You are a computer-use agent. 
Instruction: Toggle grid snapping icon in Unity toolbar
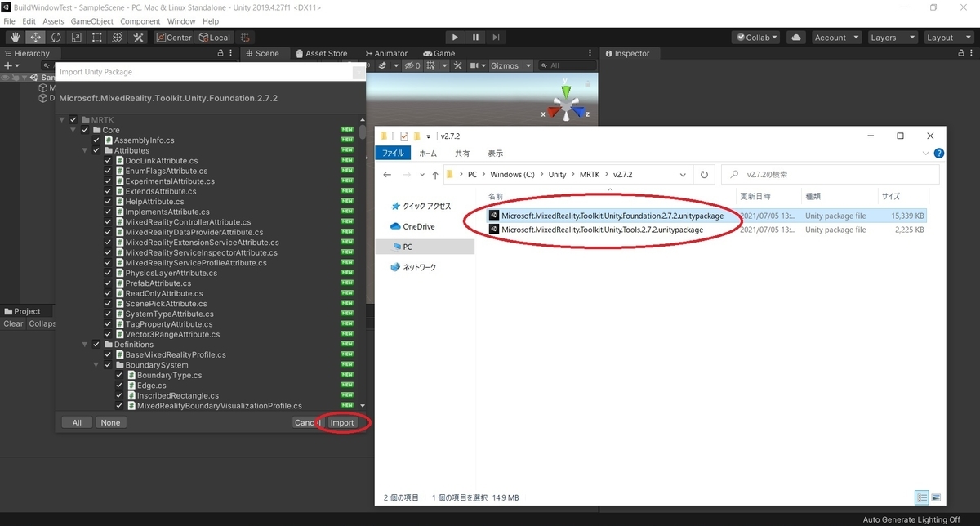coord(246,38)
